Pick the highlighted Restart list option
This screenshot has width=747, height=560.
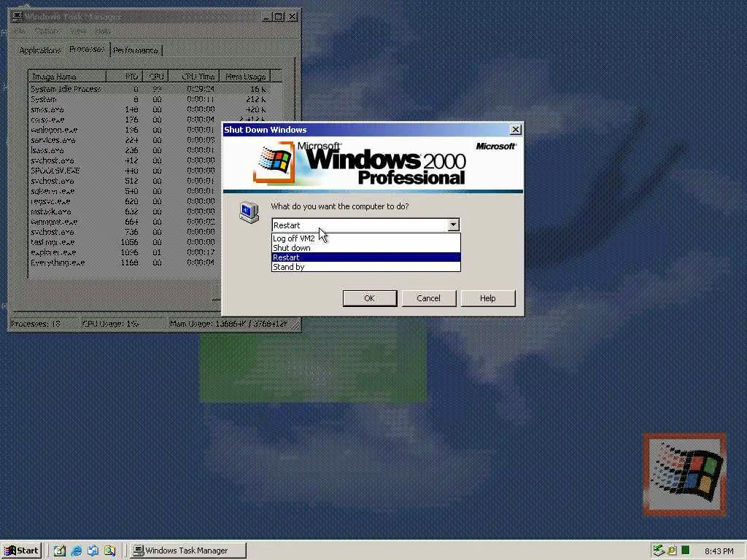(x=366, y=257)
